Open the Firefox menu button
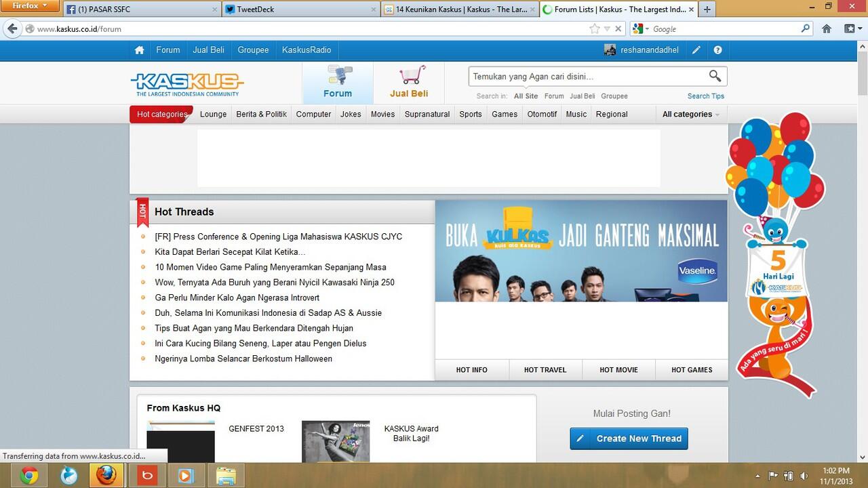 tap(31, 6)
